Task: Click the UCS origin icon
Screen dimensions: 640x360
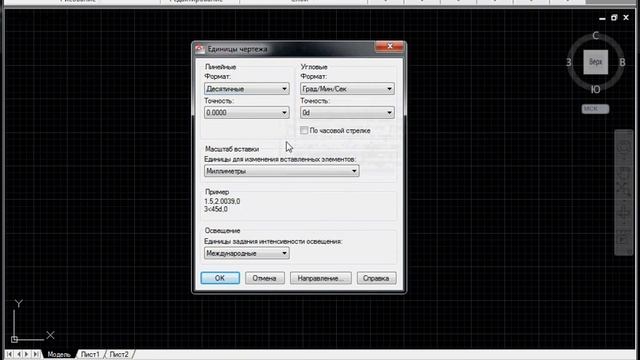Action: [x=14, y=339]
